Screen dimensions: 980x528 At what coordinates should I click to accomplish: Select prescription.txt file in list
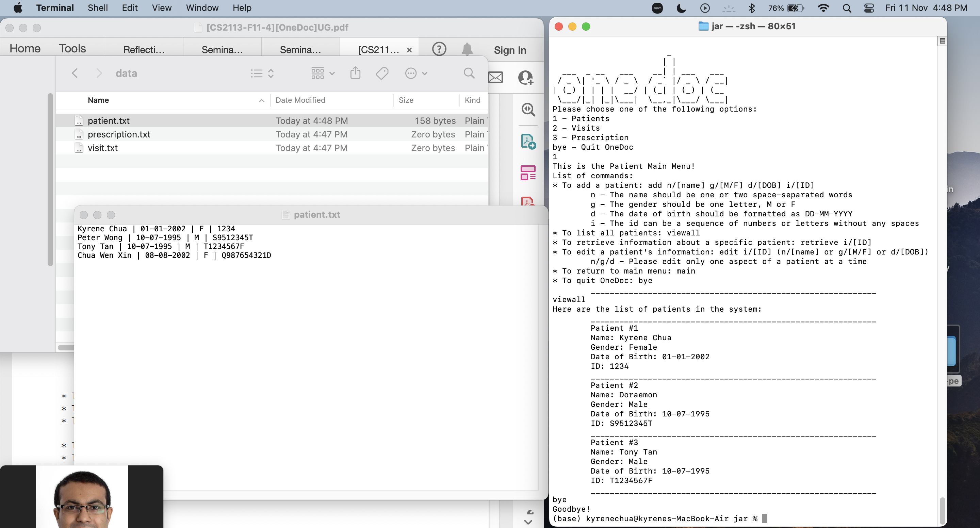[x=119, y=134]
